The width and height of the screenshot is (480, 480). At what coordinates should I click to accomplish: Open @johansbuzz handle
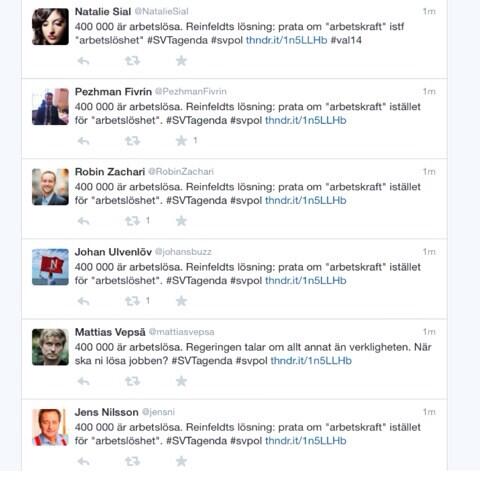coord(183,252)
